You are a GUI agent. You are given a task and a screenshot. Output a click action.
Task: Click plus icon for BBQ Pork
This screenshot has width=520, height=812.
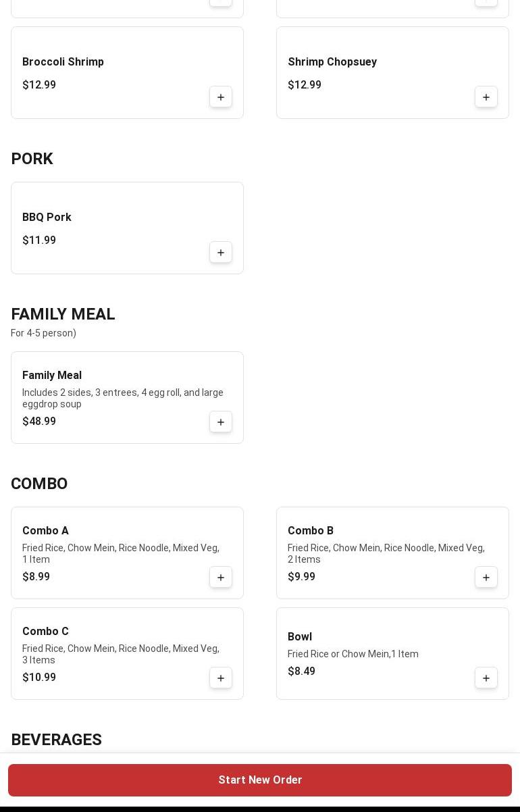tap(221, 253)
